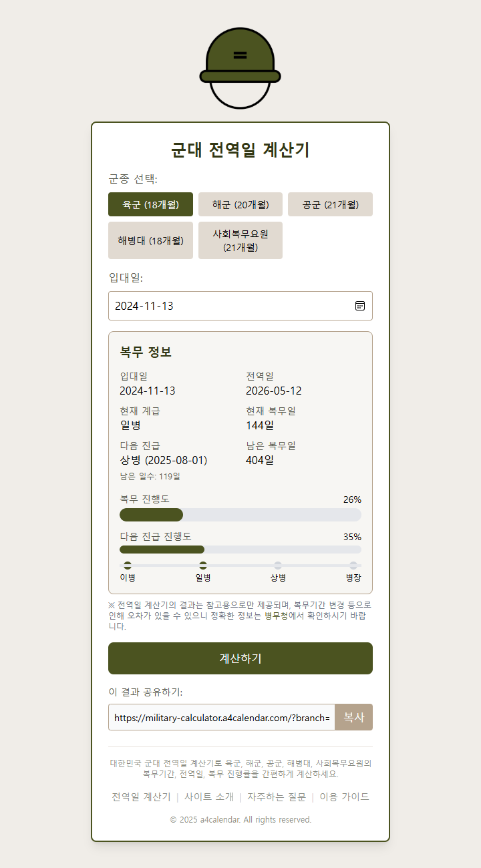481x868 pixels.
Task: Select the 해병대 (18개월) branch
Action: tap(150, 240)
